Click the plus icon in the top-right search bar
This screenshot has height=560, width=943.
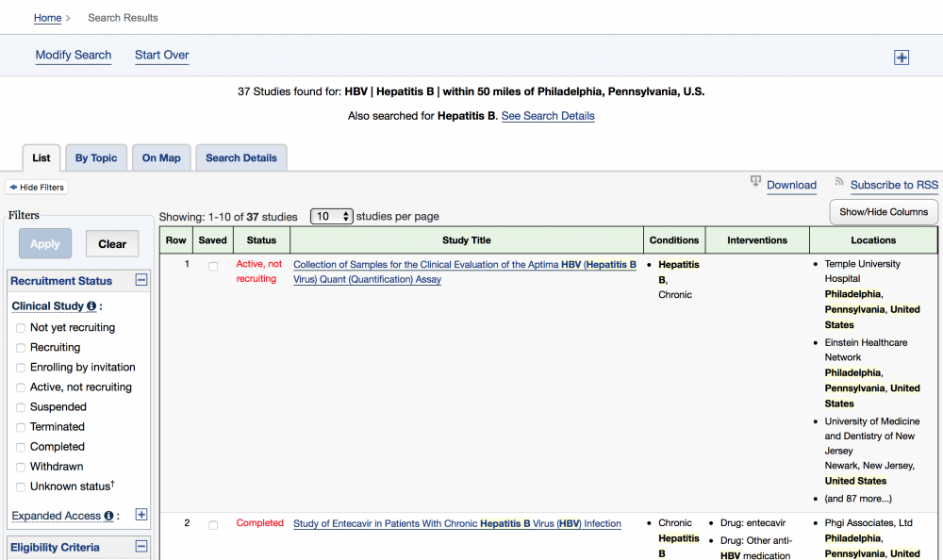point(902,58)
